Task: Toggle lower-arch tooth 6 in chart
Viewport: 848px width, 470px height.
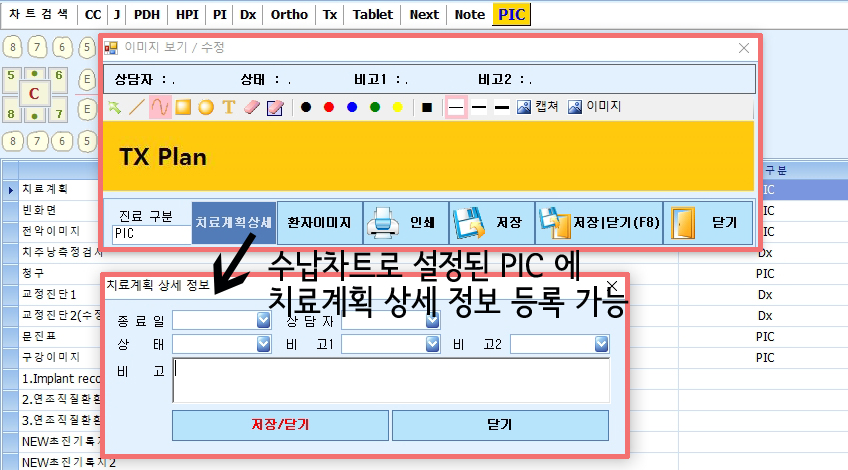Action: [x=62, y=141]
